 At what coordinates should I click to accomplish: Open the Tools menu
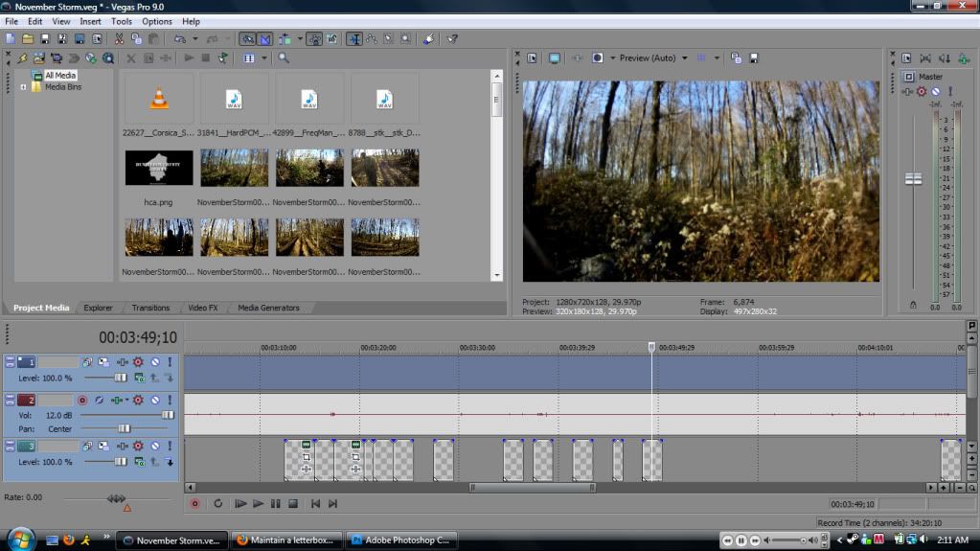[x=122, y=21]
